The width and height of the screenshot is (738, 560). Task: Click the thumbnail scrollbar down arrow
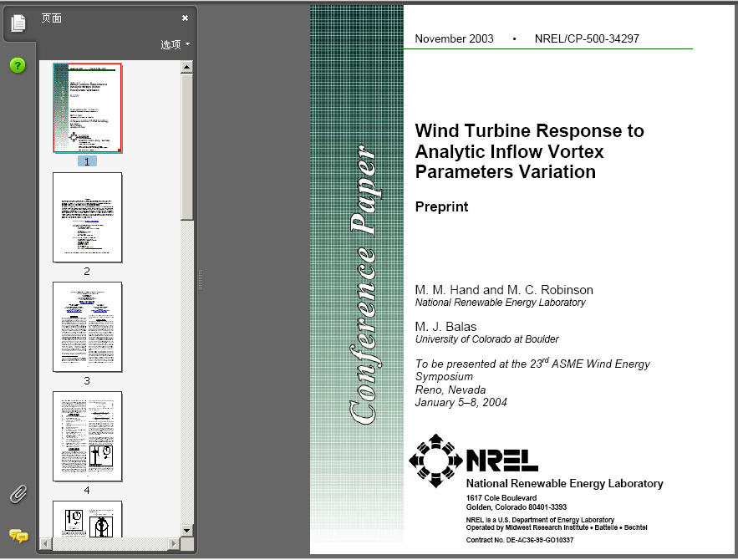187,531
